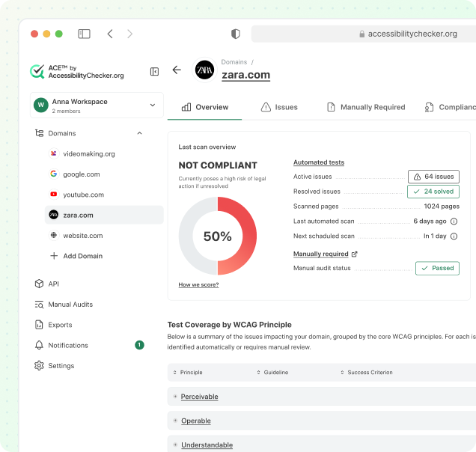This screenshot has height=452, width=476.
Task: Open the Anna Workspace dropdown
Action: [97, 105]
